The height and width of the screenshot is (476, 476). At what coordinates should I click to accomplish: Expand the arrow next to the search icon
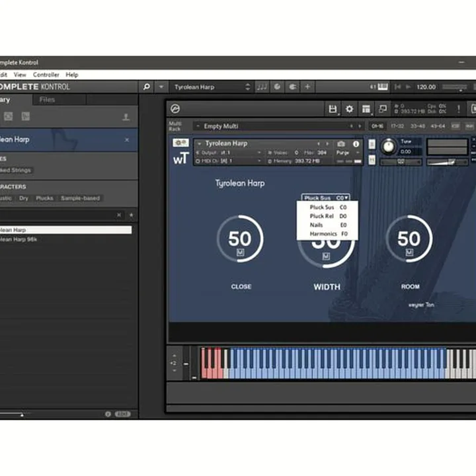[x=161, y=87]
